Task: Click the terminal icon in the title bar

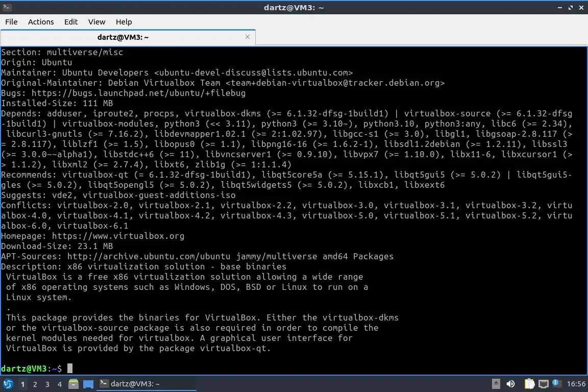Action: tap(7, 7)
